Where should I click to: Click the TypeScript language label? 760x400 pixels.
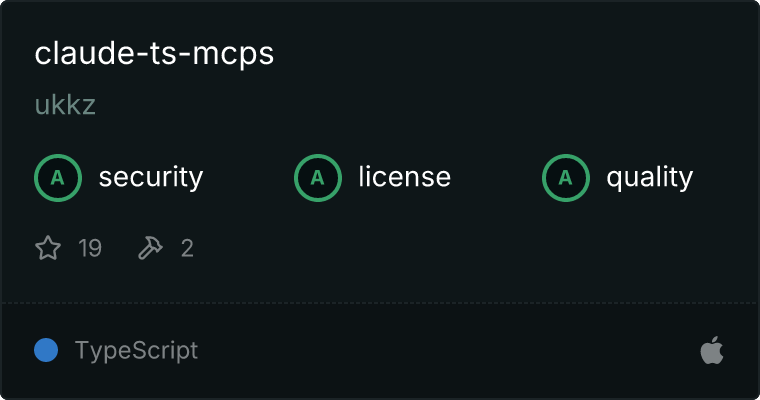tap(136, 351)
